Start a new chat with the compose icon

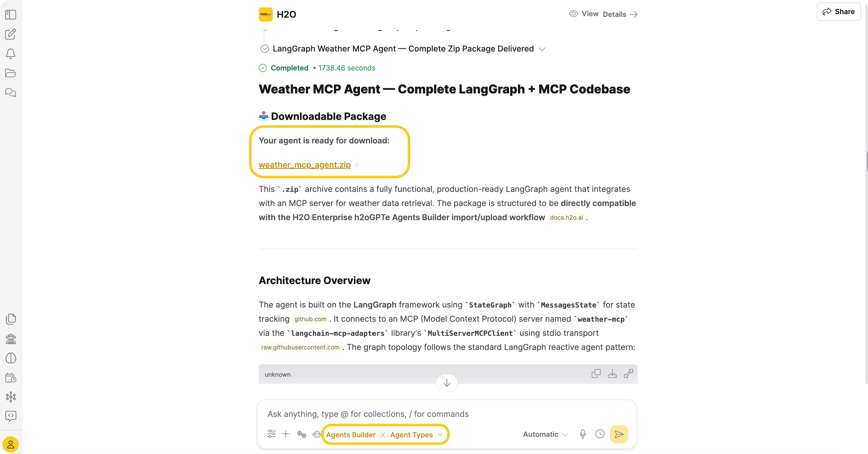(x=11, y=34)
